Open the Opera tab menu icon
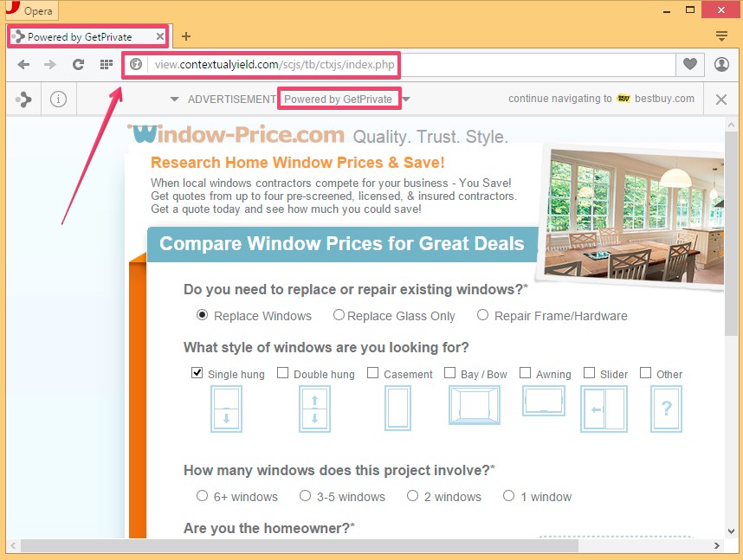The height and width of the screenshot is (560, 743). (721, 36)
